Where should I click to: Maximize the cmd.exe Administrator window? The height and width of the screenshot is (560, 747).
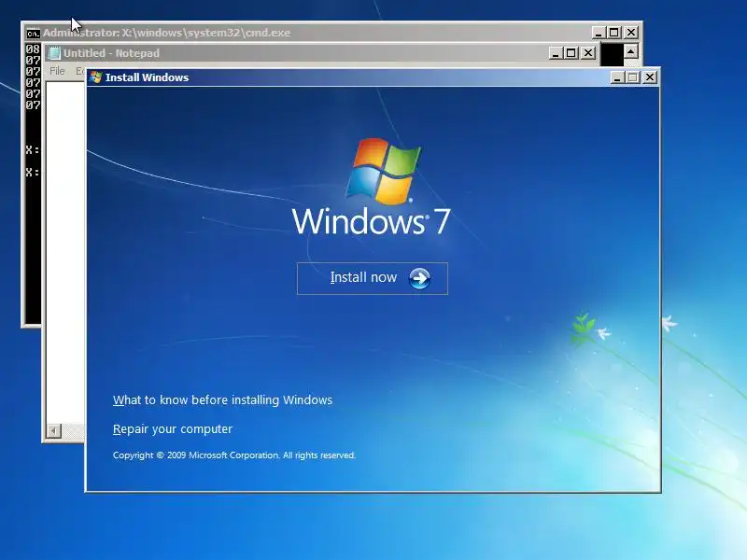[614, 33]
